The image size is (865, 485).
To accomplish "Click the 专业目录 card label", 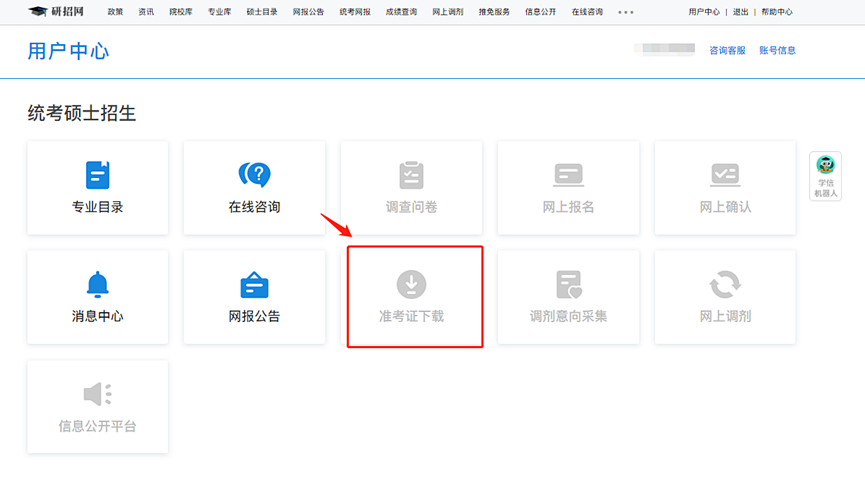I will point(98,207).
